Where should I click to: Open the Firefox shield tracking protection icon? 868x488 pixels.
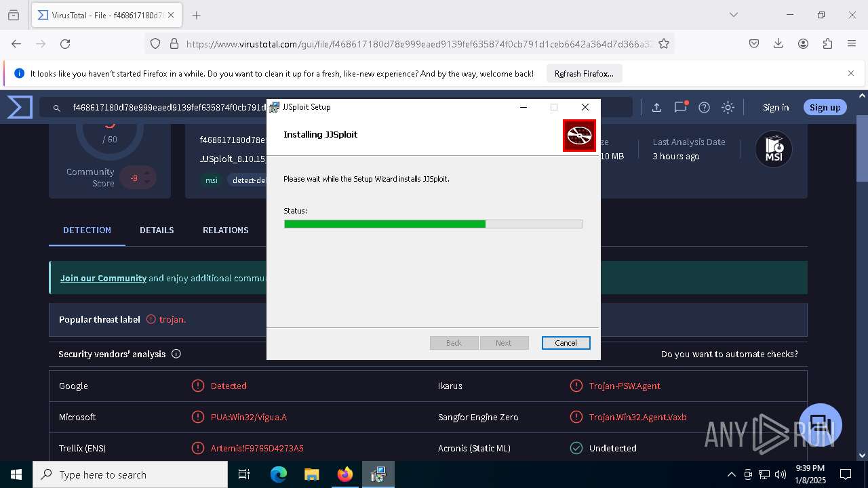pos(155,43)
